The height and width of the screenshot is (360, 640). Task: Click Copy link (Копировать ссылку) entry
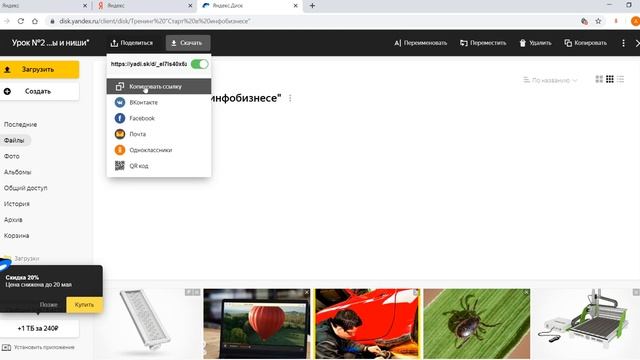click(159, 87)
